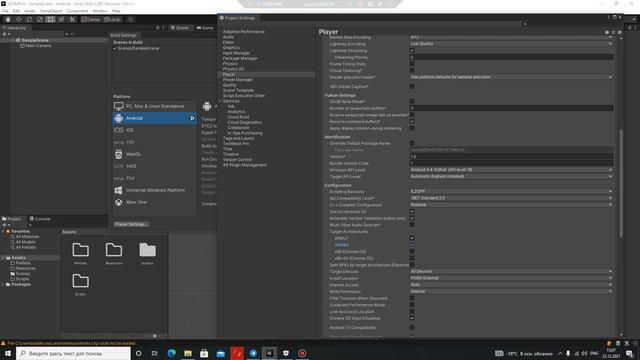Choose Universal Windows Platform entry
Screen dimensions: 640x360
[154, 190]
